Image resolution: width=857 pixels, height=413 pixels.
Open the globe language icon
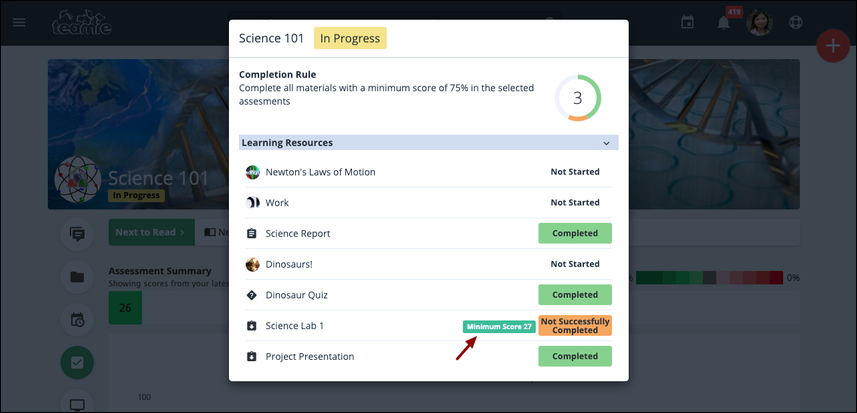(796, 22)
